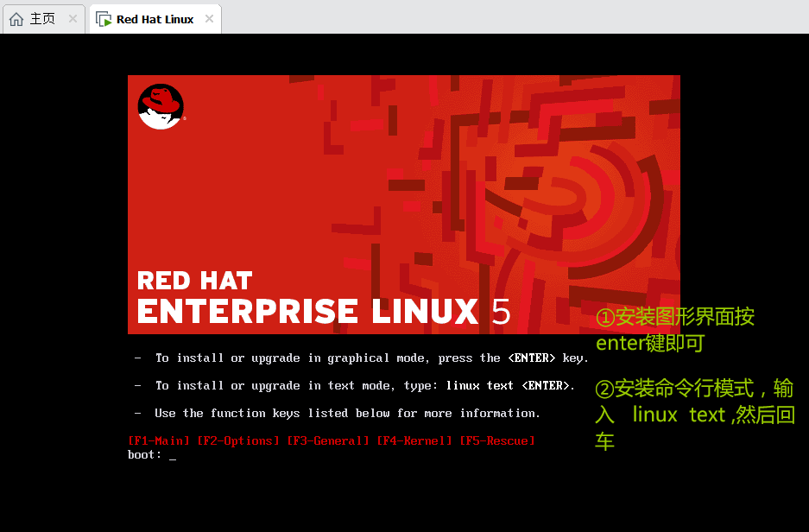This screenshot has width=809, height=532.
Task: Close the 主页 tab
Action: 73,19
